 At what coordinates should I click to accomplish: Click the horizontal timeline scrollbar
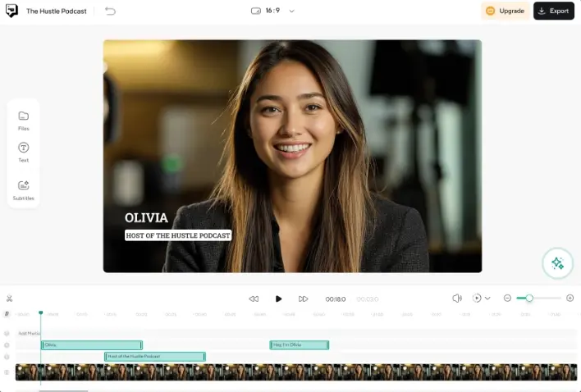coord(63,391)
